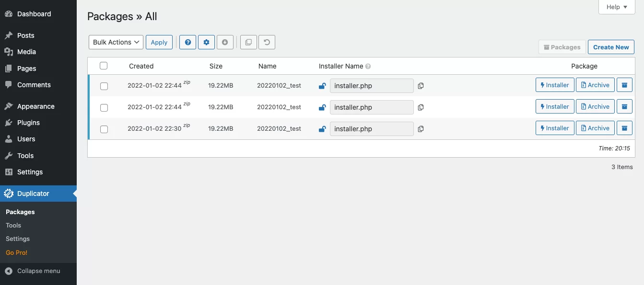Open Settings under the Duplicator submenu
Screen dimensions: 644x285
click(18, 239)
